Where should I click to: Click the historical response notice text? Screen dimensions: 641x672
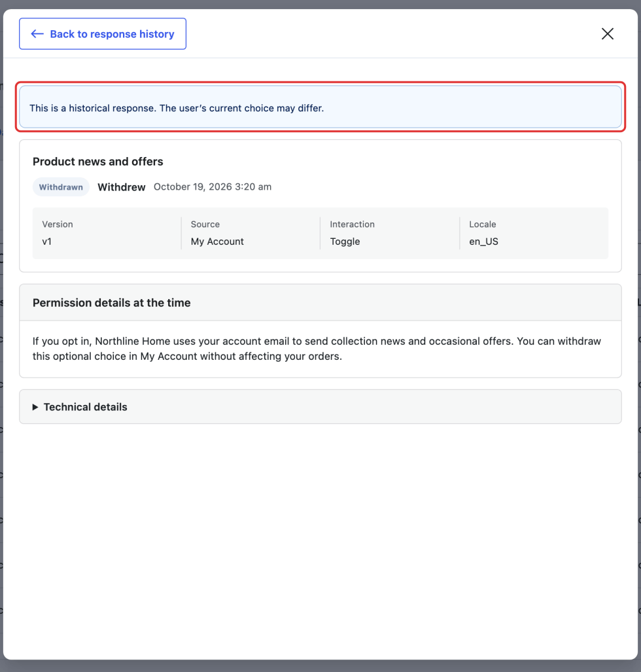(x=177, y=108)
